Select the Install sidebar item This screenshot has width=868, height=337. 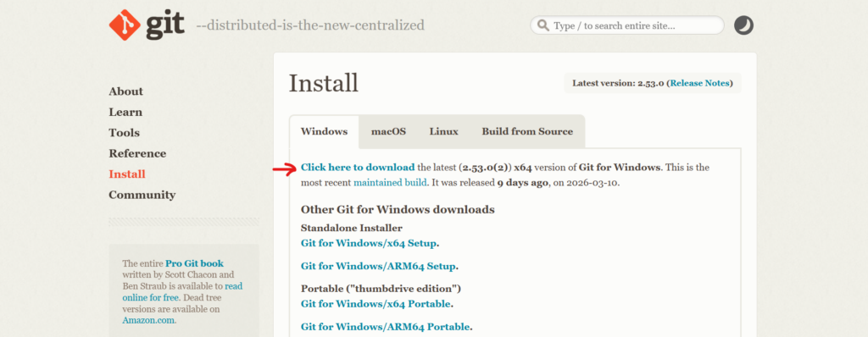pos(127,174)
